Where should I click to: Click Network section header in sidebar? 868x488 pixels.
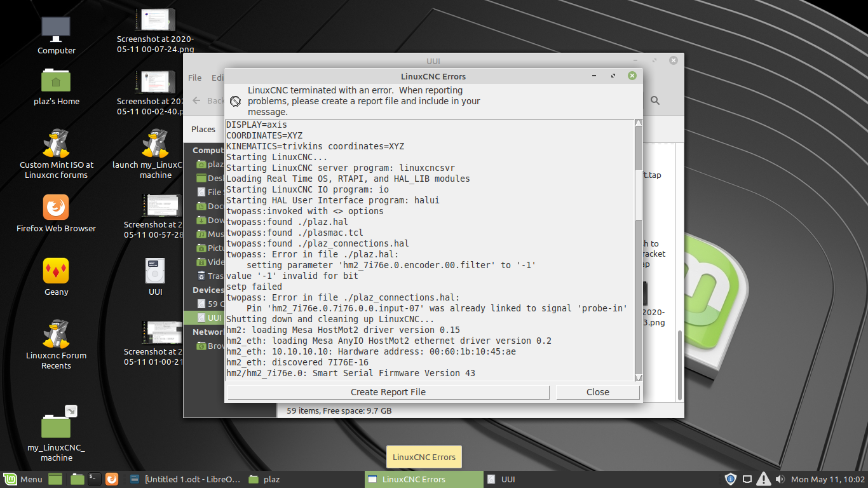click(208, 332)
